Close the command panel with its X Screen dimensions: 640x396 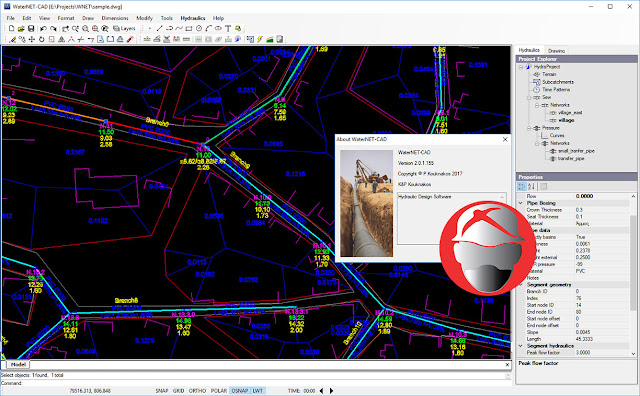click(x=507, y=365)
